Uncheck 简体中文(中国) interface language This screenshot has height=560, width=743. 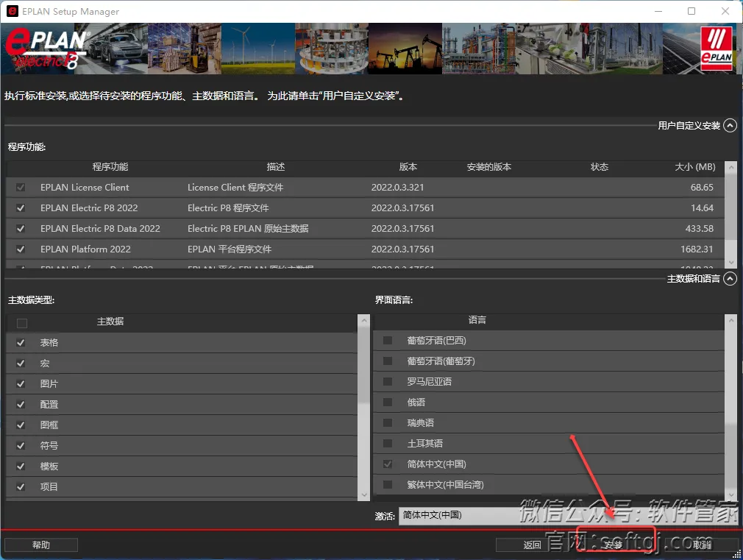click(x=385, y=464)
